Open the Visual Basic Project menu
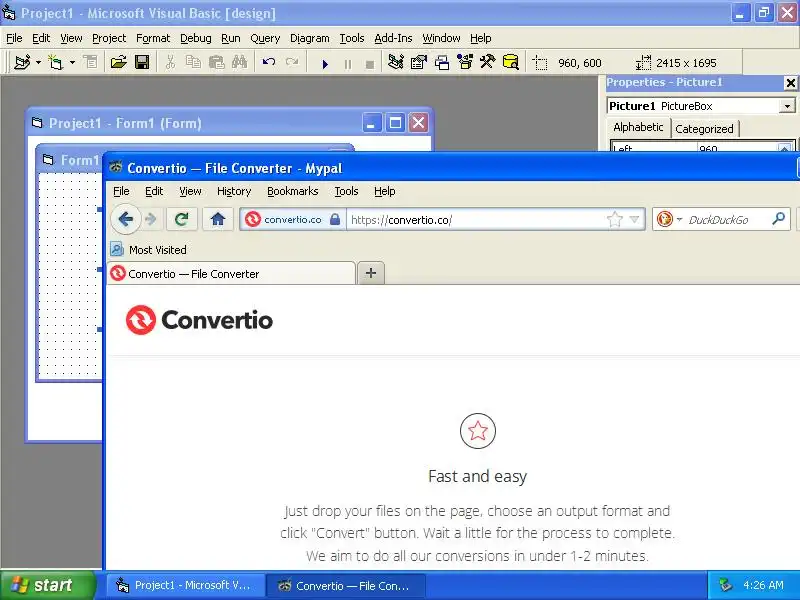 point(109,38)
